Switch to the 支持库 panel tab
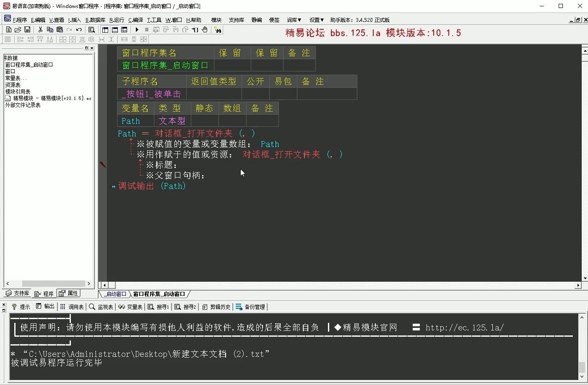 pyautogui.click(x=17, y=293)
